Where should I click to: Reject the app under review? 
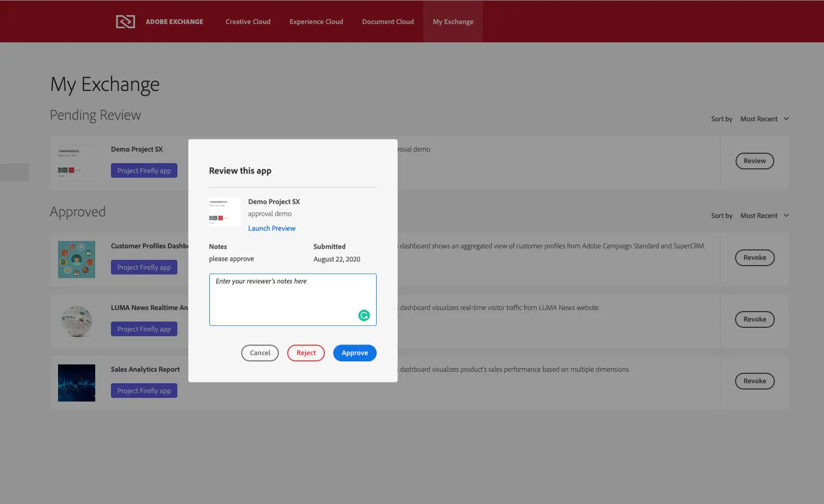click(306, 353)
